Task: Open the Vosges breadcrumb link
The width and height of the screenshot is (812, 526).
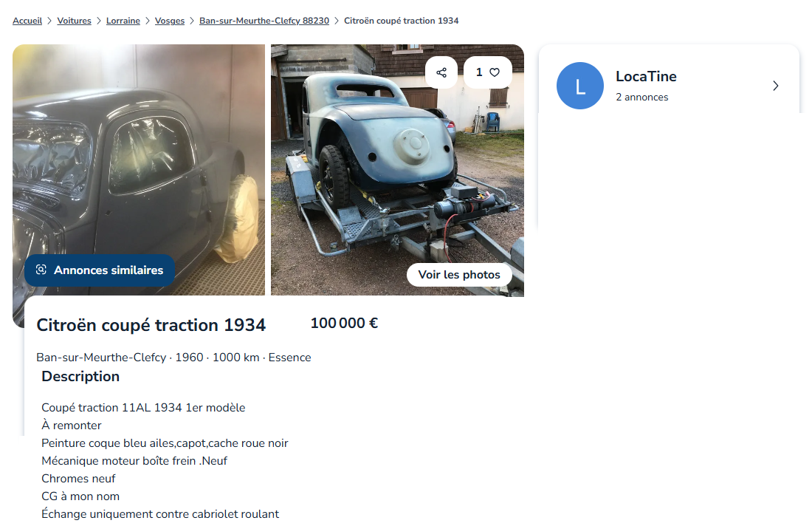Action: 170,21
